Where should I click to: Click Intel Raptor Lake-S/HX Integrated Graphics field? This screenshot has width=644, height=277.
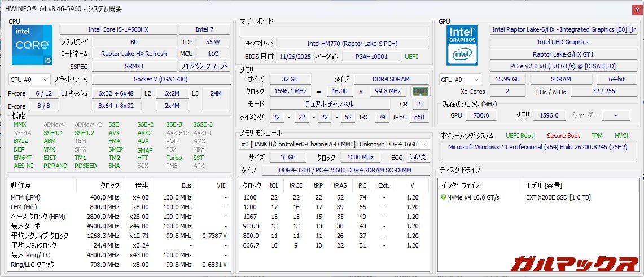click(564, 29)
